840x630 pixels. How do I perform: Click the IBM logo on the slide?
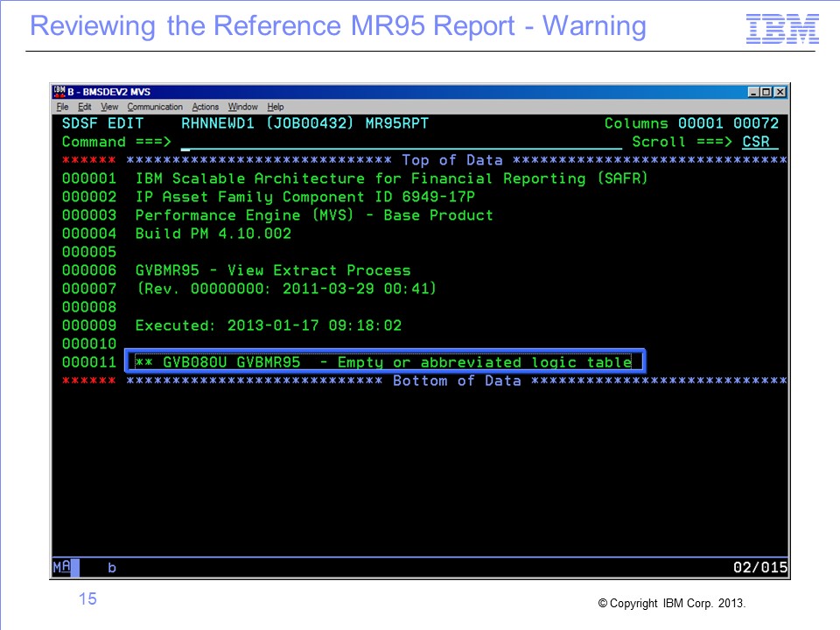click(782, 29)
